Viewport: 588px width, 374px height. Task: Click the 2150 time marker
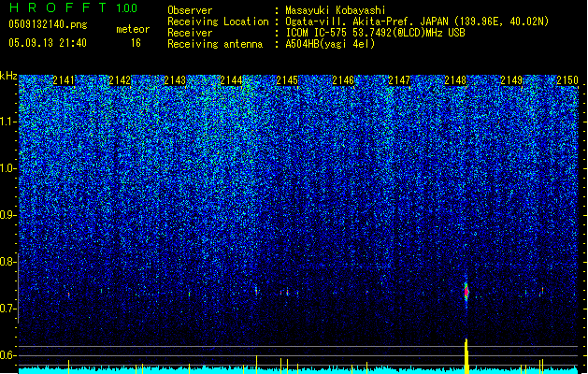coord(567,80)
